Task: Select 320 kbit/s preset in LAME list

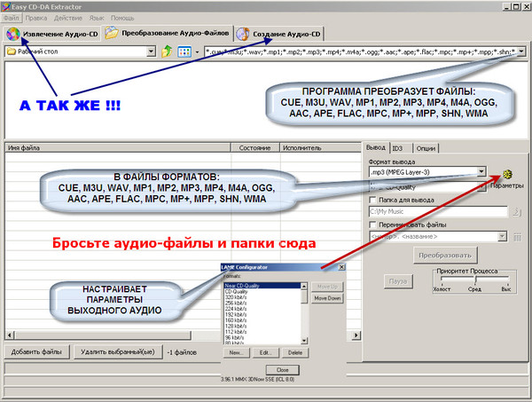Action: (x=262, y=297)
